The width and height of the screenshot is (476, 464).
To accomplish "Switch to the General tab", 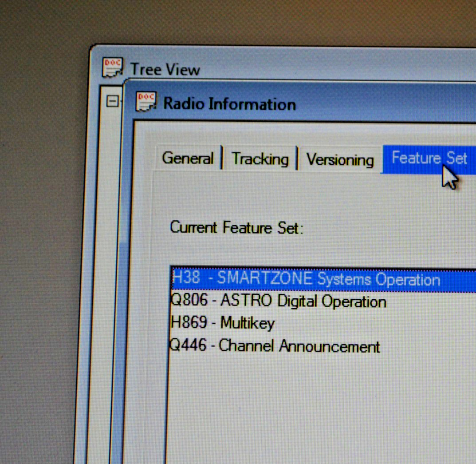I will click(x=188, y=158).
